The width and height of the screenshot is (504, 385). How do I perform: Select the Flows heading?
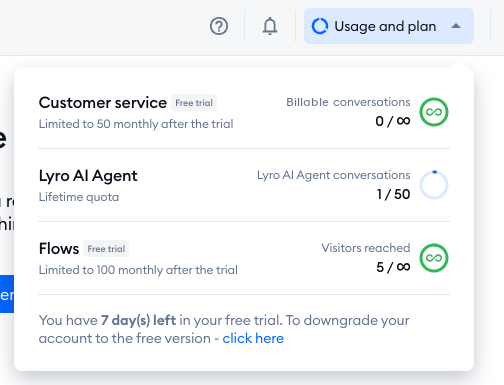click(59, 249)
